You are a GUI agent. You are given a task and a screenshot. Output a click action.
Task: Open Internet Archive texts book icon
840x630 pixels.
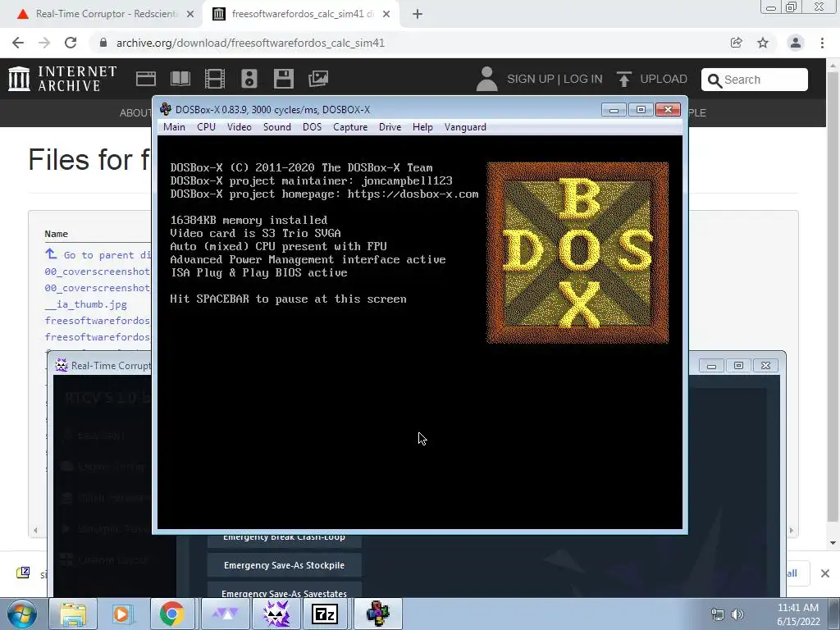pos(180,79)
